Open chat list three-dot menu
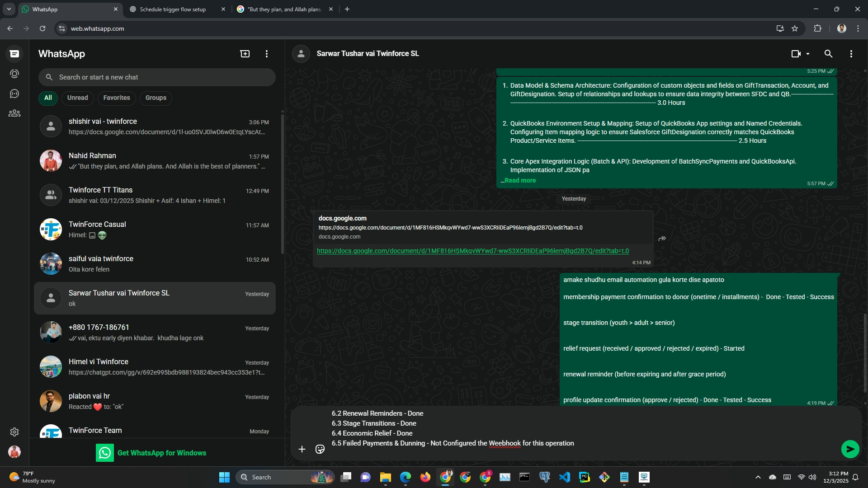868x488 pixels. pyautogui.click(x=267, y=54)
